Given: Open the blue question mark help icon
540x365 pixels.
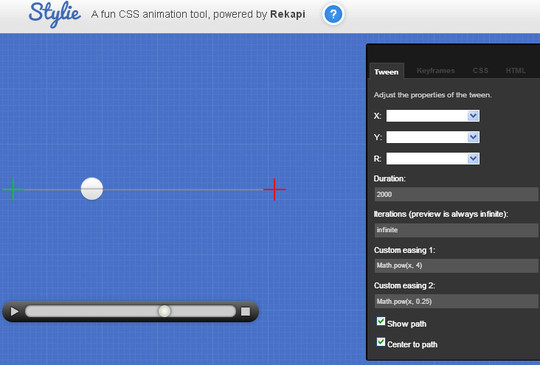Looking at the screenshot, I should click(x=333, y=14).
